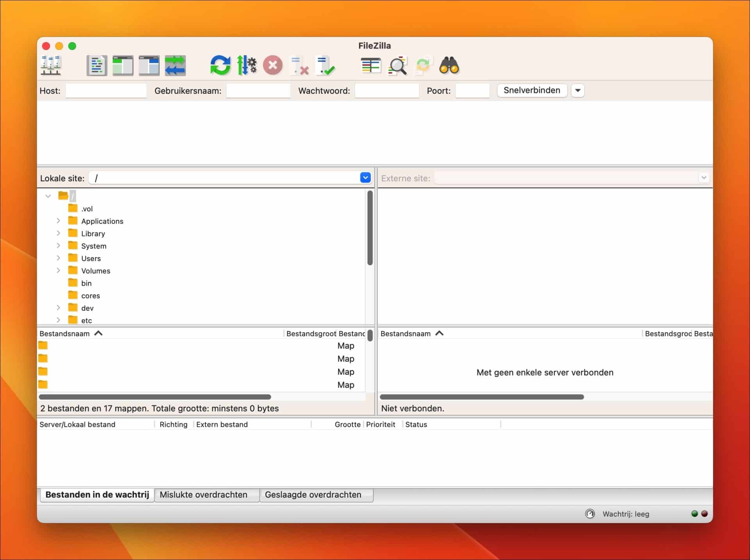This screenshot has height=560, width=750.
Task: Toggle the message log display
Action: (x=96, y=65)
